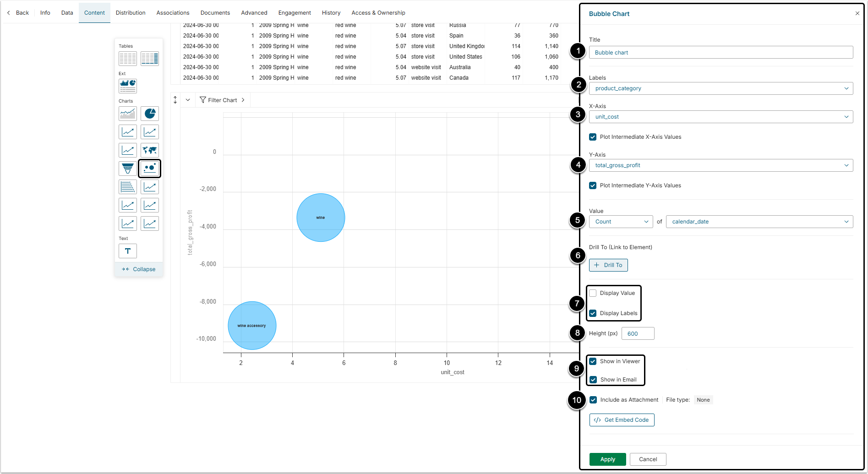Viewport: 868px width, 474px height.
Task: Click the vertical resize arrows beside Filter Chart
Action: (x=175, y=100)
